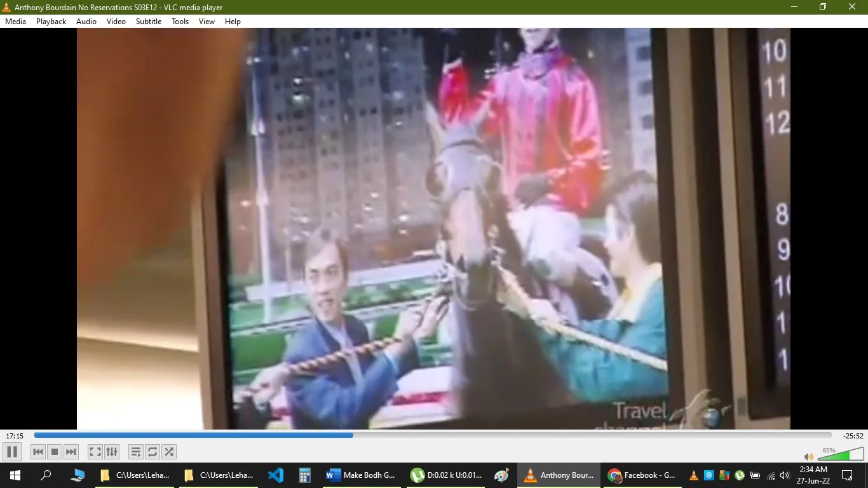Screen dimensions: 868x488
Task: Open the Video menu
Action: (x=116, y=22)
